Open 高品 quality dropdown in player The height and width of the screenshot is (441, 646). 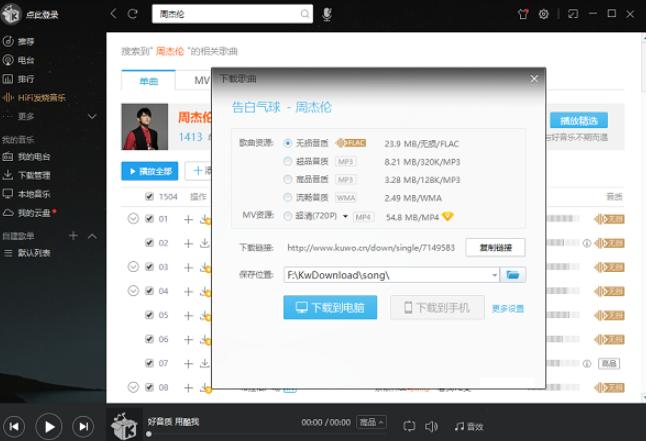click(371, 422)
